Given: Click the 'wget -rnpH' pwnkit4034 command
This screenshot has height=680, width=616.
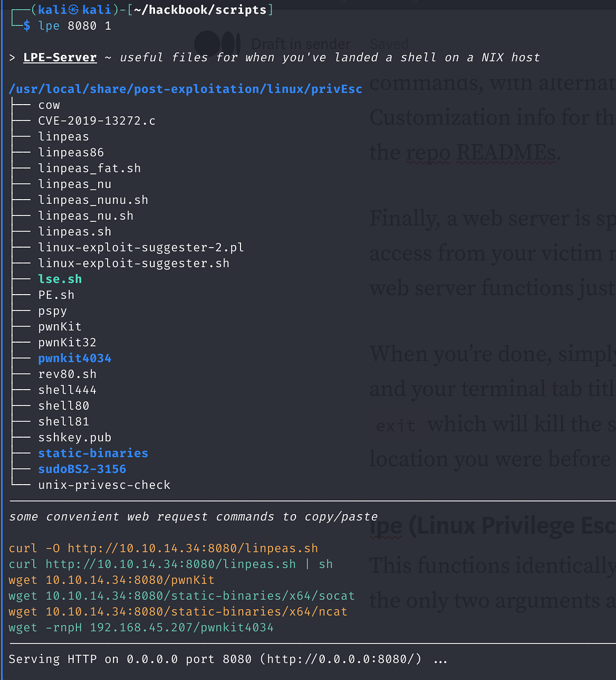Looking at the screenshot, I should [x=141, y=628].
